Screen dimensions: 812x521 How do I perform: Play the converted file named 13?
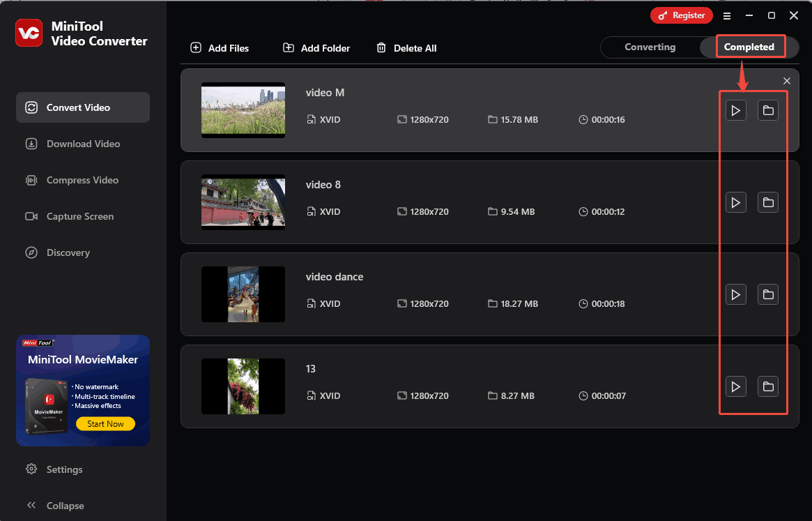(x=735, y=386)
